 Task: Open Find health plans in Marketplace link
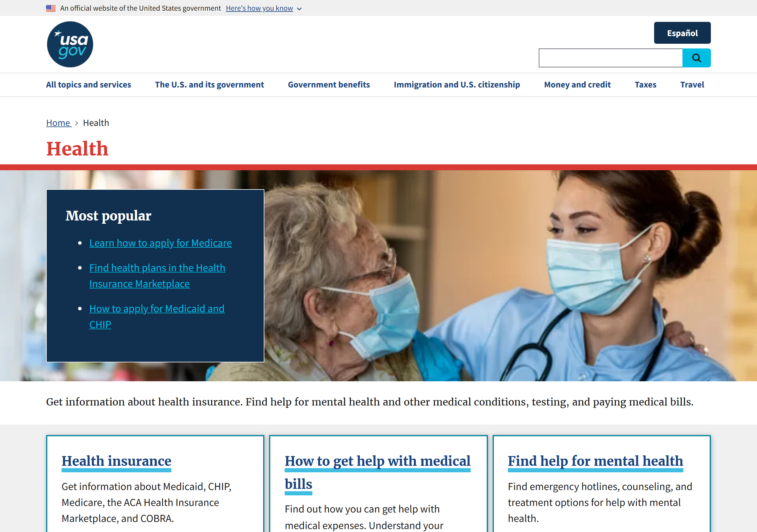pos(157,276)
